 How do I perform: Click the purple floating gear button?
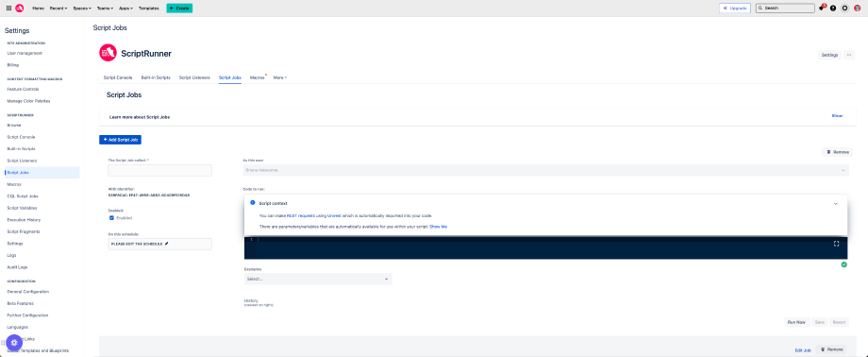14,343
